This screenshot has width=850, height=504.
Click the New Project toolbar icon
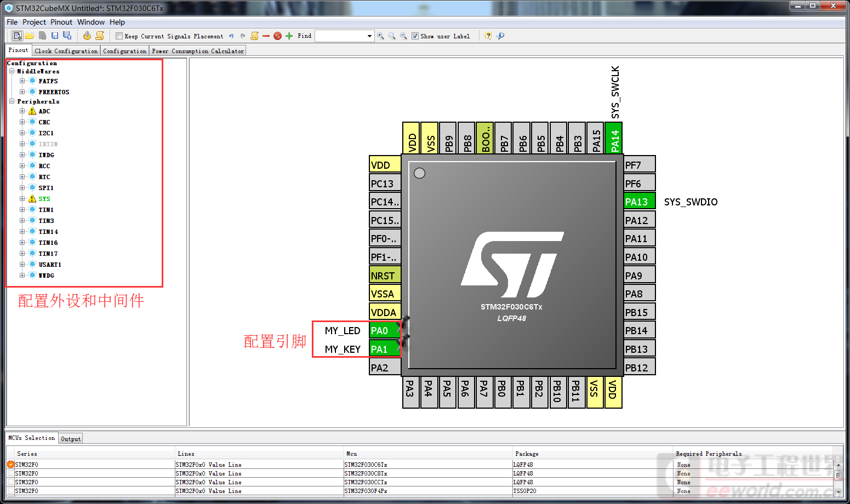(x=17, y=36)
